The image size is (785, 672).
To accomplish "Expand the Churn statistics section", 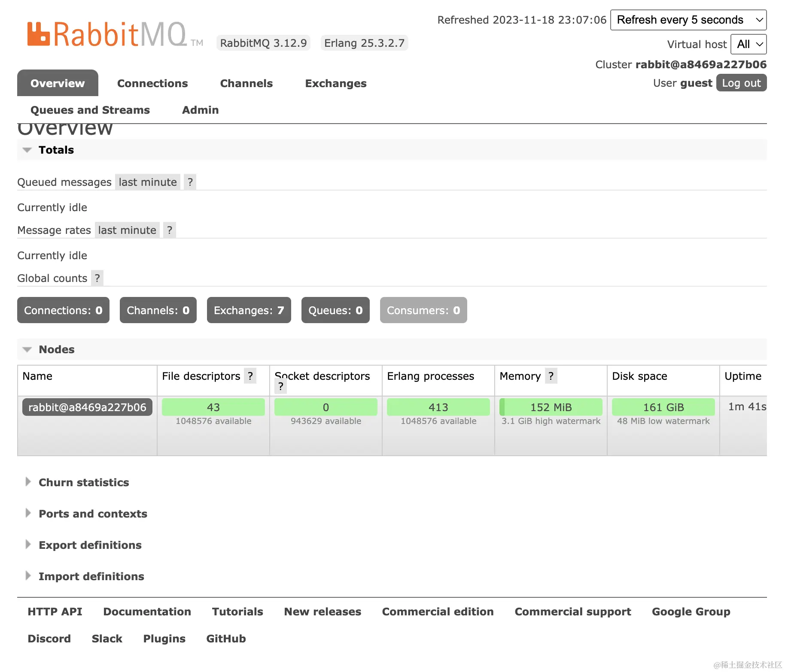I will [84, 482].
